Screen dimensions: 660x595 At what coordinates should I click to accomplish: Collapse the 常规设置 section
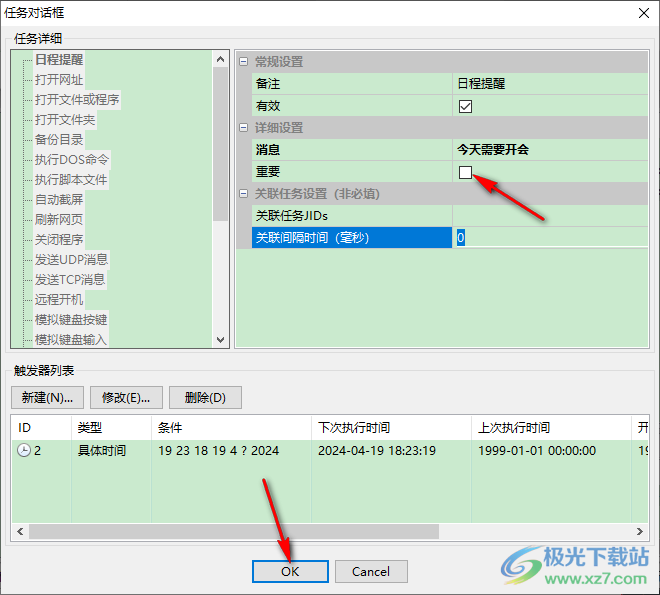(x=244, y=62)
